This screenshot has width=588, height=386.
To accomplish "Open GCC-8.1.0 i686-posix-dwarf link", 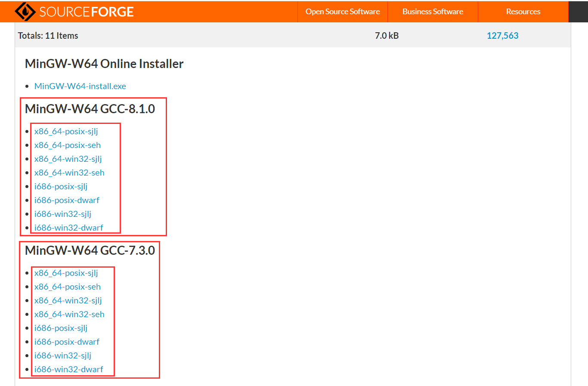I will point(67,200).
